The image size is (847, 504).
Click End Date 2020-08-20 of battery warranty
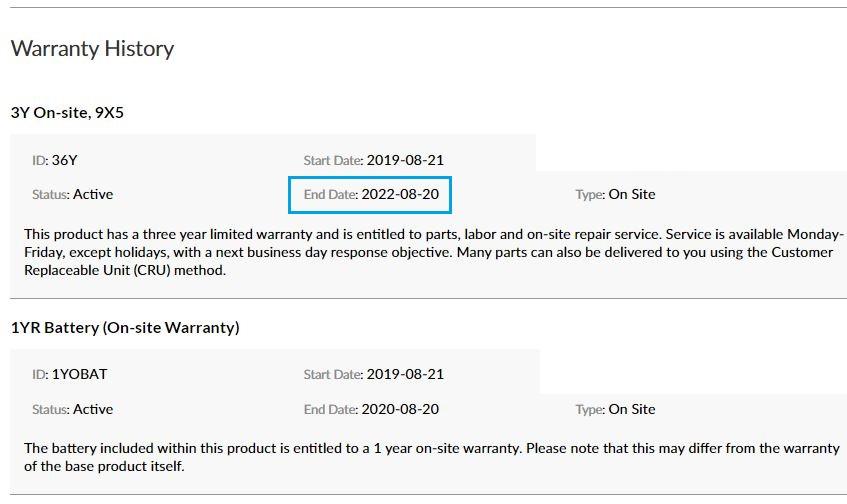click(371, 409)
